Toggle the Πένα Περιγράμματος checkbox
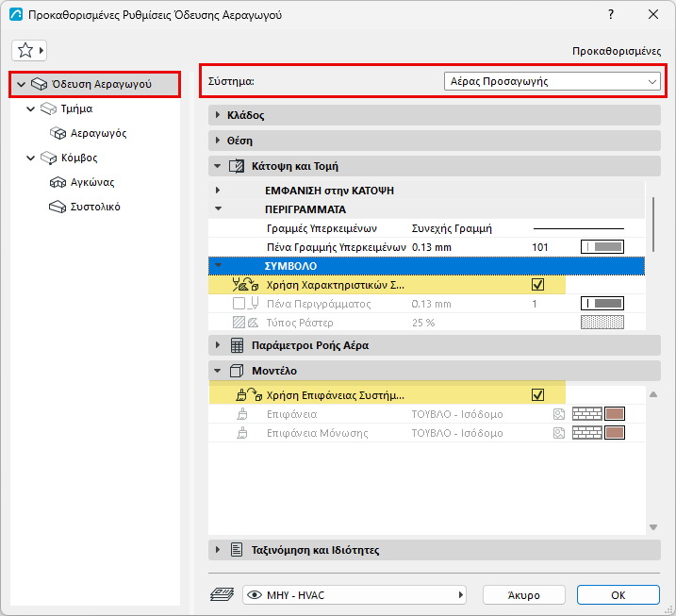 tap(239, 304)
